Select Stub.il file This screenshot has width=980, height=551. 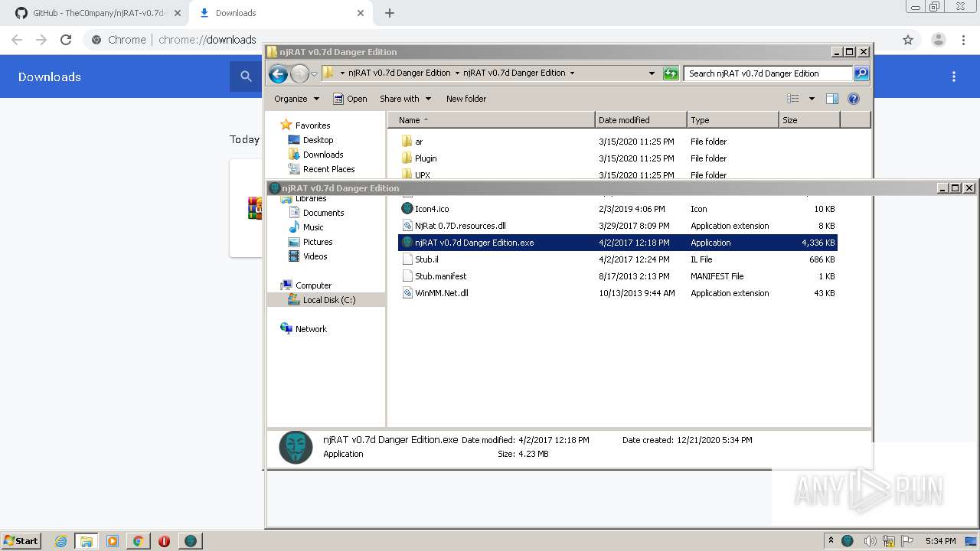point(426,259)
